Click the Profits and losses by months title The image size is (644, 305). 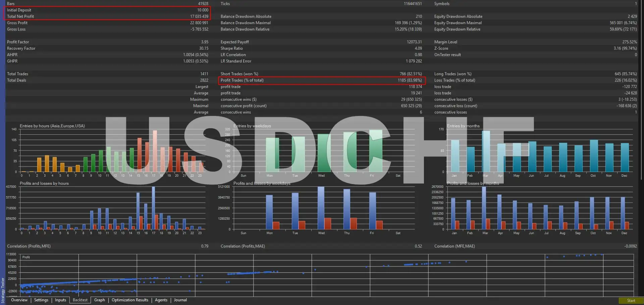click(473, 183)
